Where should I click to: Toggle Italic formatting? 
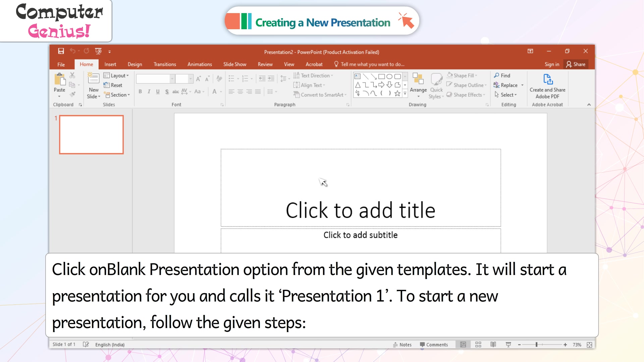(x=149, y=92)
